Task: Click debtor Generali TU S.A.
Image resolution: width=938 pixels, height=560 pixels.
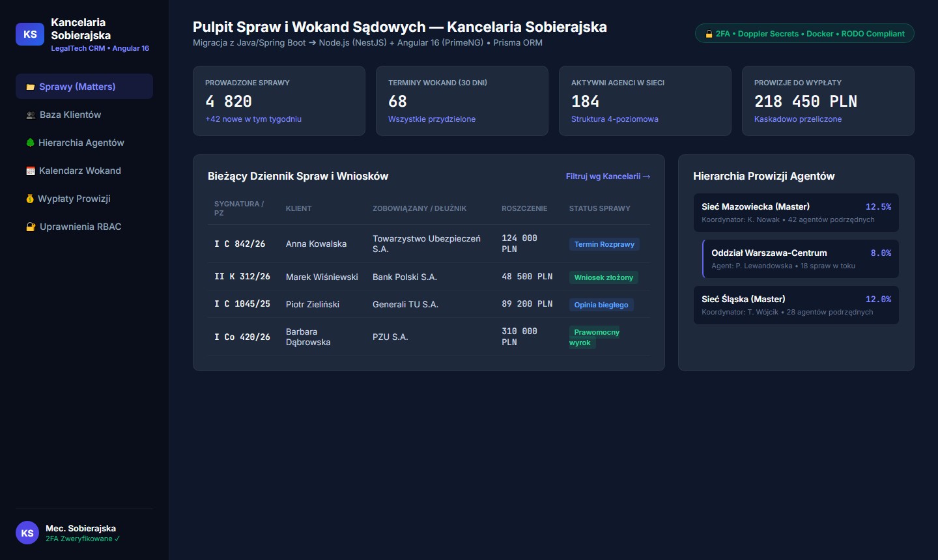Action: pos(405,304)
